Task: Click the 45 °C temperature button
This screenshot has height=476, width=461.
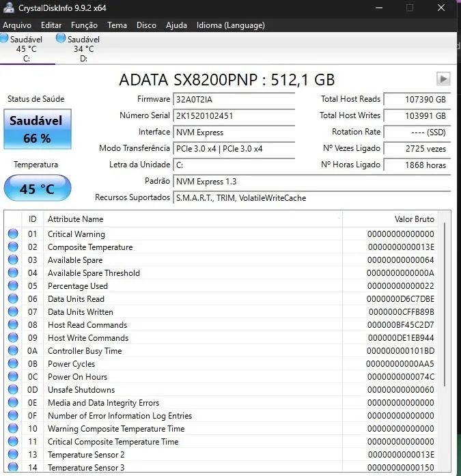Action: (38, 188)
